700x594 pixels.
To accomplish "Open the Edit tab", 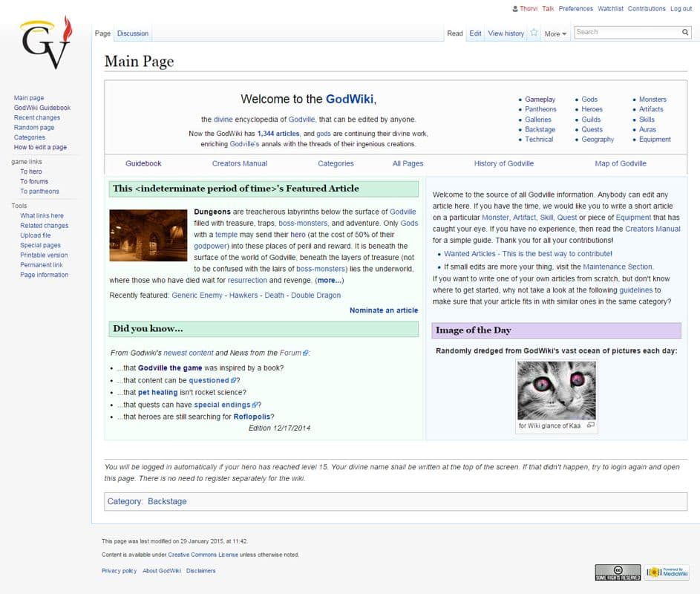I will [475, 33].
